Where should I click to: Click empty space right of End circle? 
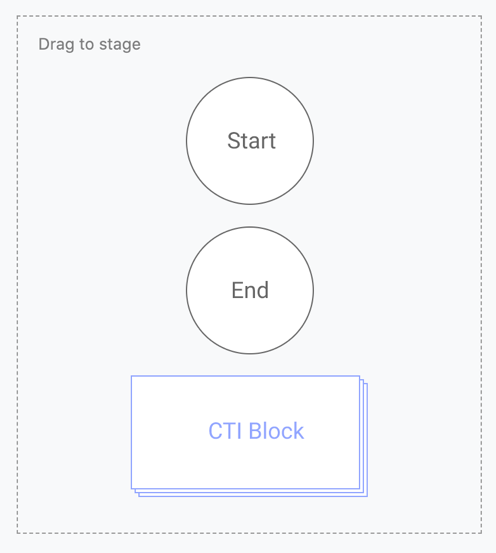click(x=395, y=290)
